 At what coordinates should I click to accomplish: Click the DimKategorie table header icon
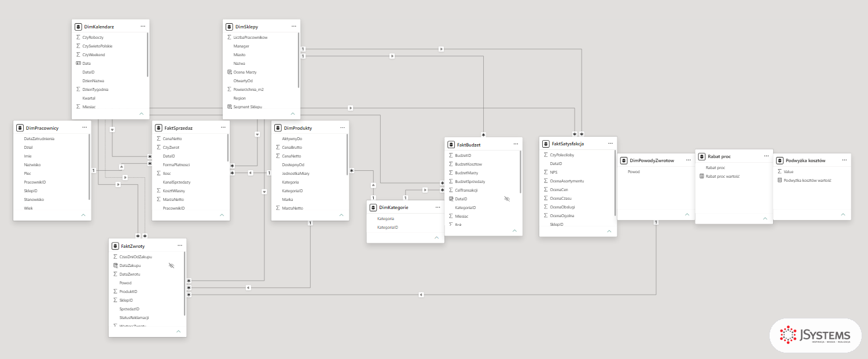[373, 207]
